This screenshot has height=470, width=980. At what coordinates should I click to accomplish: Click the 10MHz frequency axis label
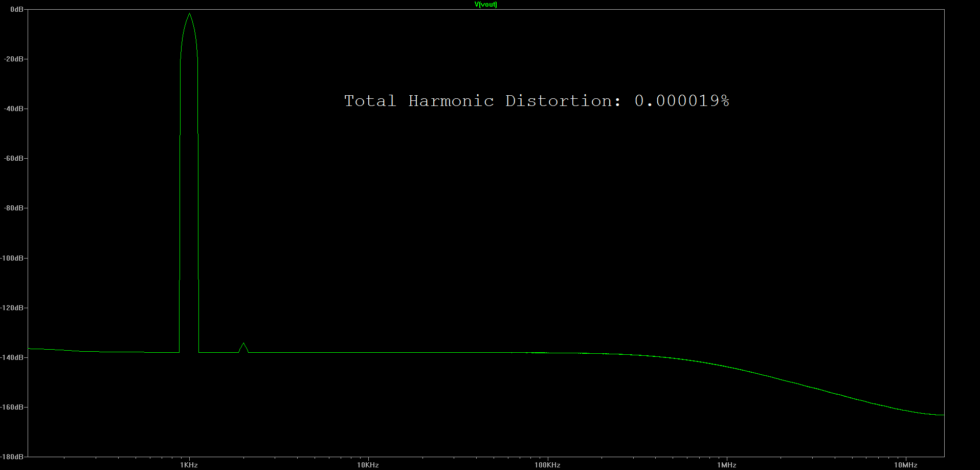pos(905,465)
